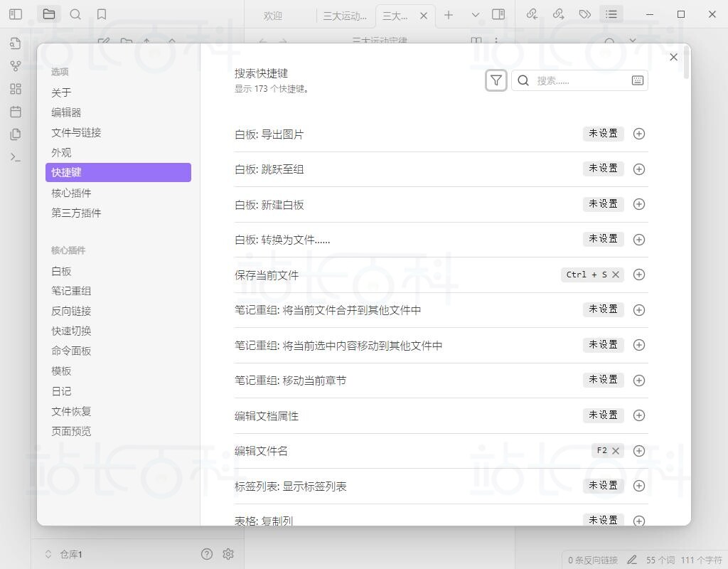This screenshot has width=728, height=569.
Task: Remove the F2 hotkey for 编辑文件名
Action: pos(616,451)
